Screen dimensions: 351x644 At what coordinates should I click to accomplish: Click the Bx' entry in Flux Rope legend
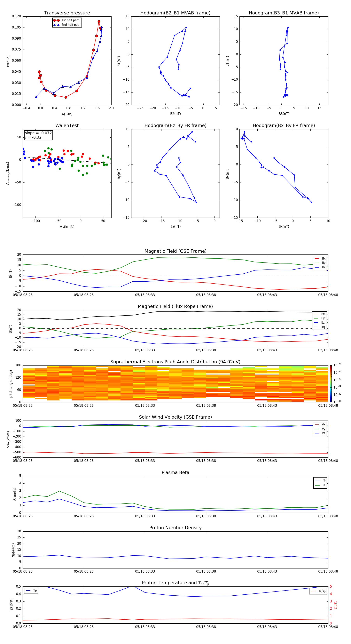(x=320, y=314)
